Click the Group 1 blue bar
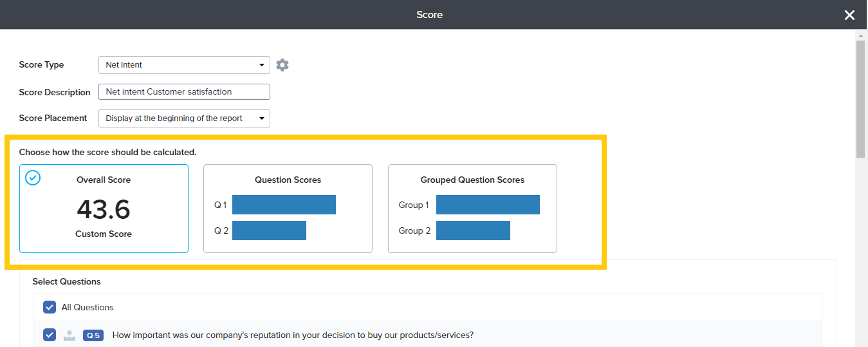The height and width of the screenshot is (347, 868). point(488,205)
